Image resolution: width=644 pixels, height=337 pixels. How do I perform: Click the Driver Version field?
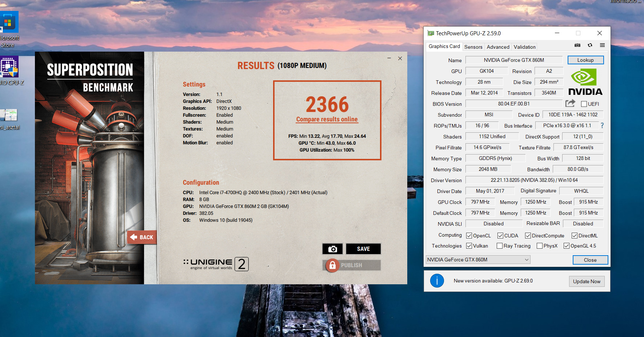coord(534,180)
